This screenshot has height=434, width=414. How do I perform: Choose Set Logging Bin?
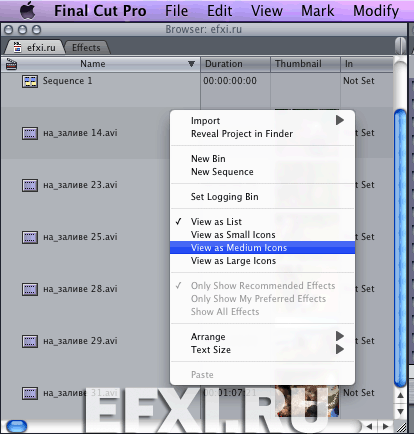pyautogui.click(x=262, y=197)
